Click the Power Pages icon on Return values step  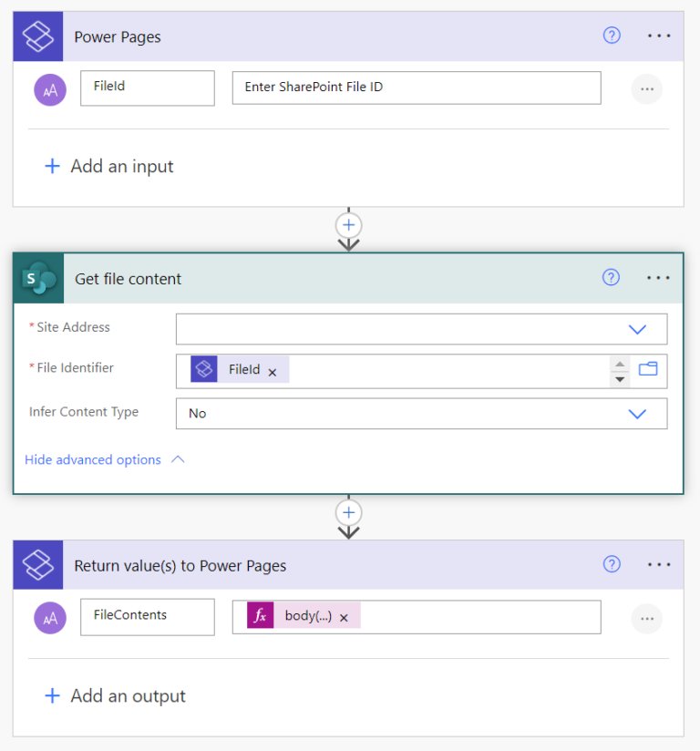[37, 564]
